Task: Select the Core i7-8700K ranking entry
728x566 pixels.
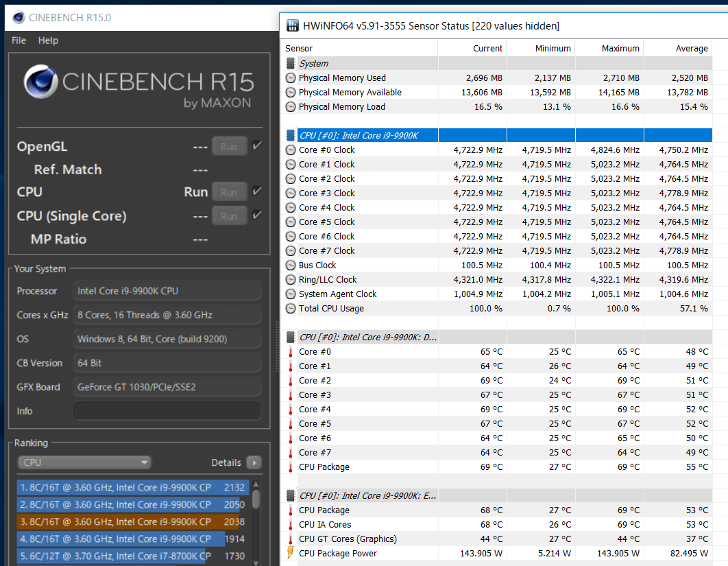Action: 133,556
